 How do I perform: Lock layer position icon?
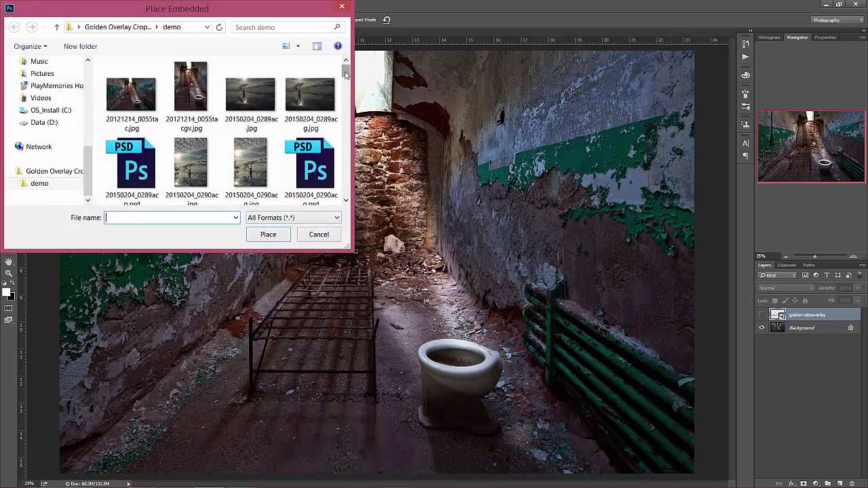click(x=795, y=300)
